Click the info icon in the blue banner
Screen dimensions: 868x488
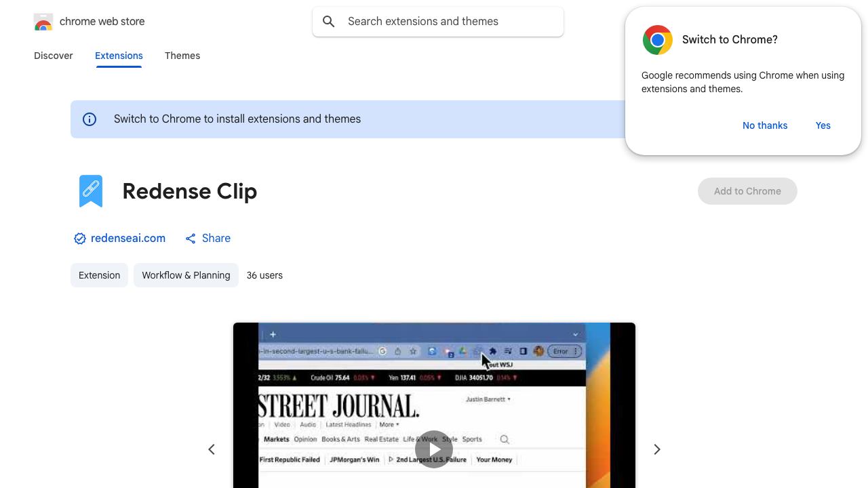(x=90, y=119)
